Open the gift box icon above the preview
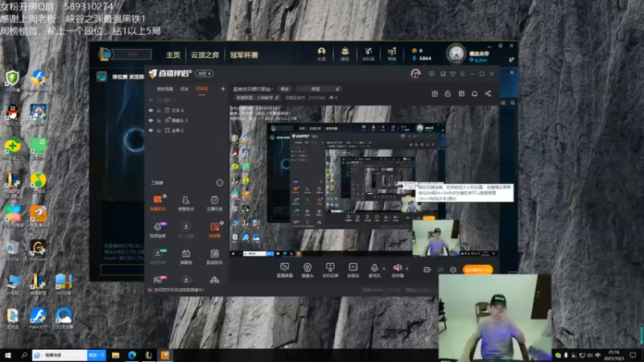644x362 pixels. point(435,93)
